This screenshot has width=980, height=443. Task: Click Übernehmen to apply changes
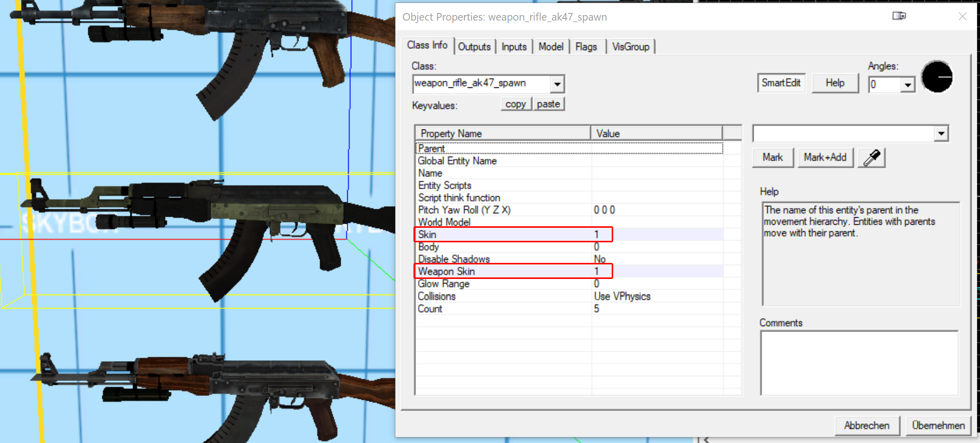tap(938, 425)
